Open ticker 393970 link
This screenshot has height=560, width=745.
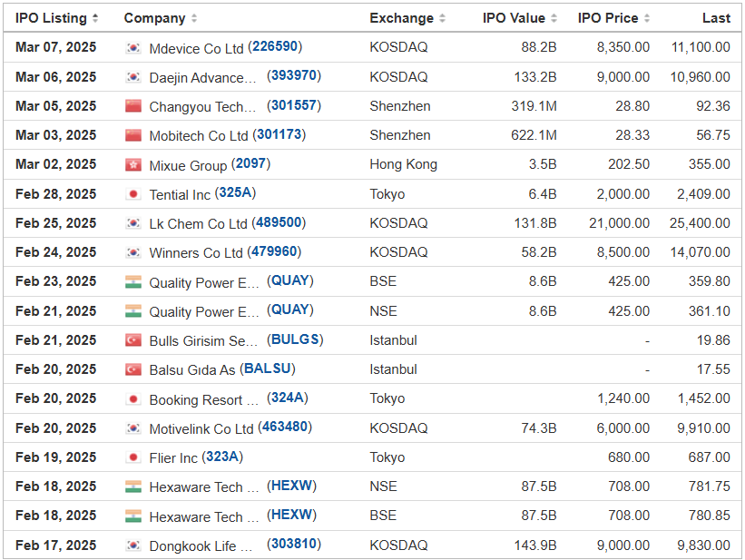click(x=294, y=75)
